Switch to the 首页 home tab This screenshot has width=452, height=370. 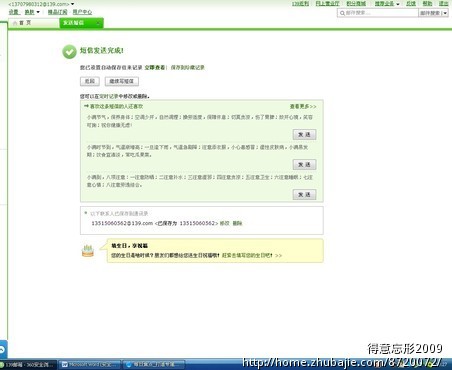click(x=33, y=23)
